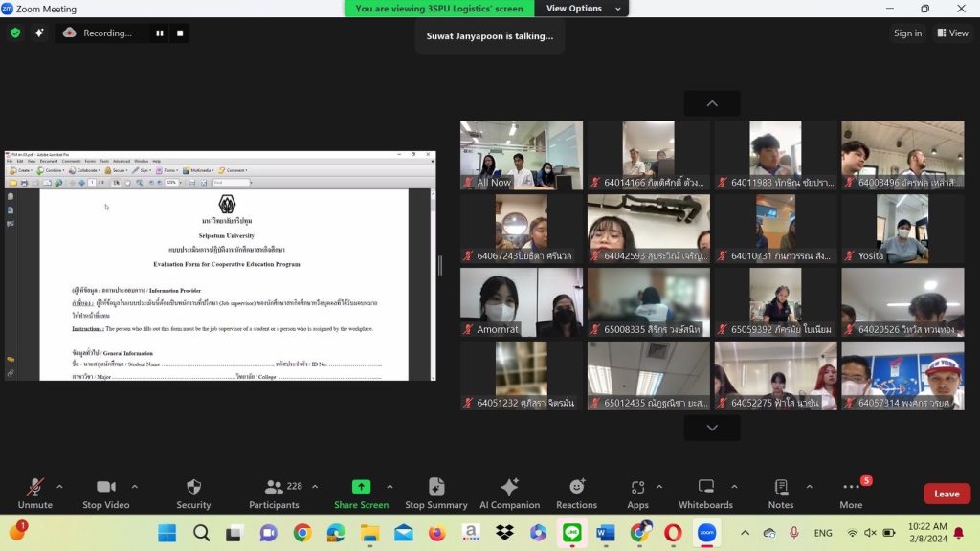Screen dimensions: 980x551
Task: Stop Video camera toggle
Action: [x=105, y=494]
